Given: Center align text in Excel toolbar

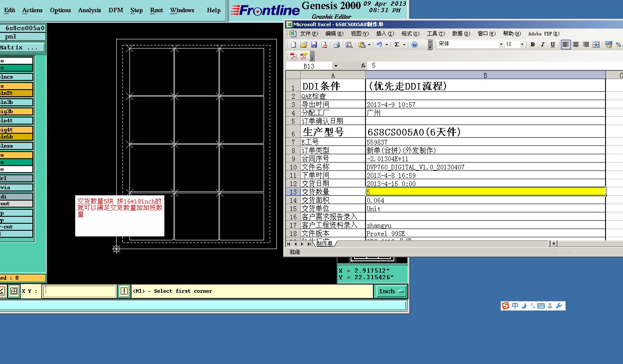Looking at the screenshot, I should 576,45.
